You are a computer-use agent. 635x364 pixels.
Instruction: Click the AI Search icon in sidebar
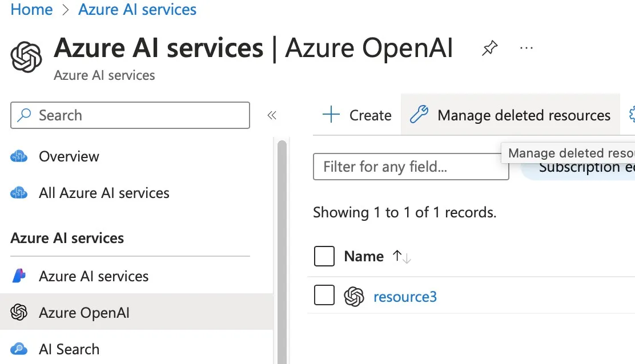coord(19,349)
